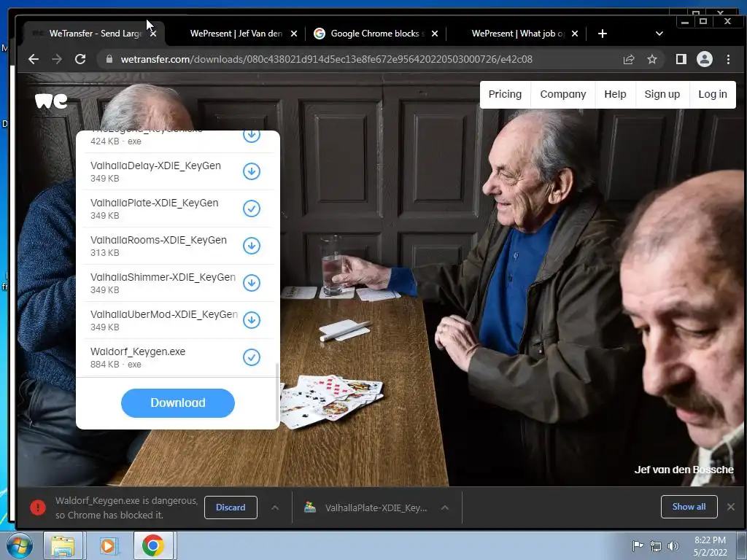This screenshot has height=560, width=747.
Task: Open the Company menu
Action: click(x=563, y=94)
